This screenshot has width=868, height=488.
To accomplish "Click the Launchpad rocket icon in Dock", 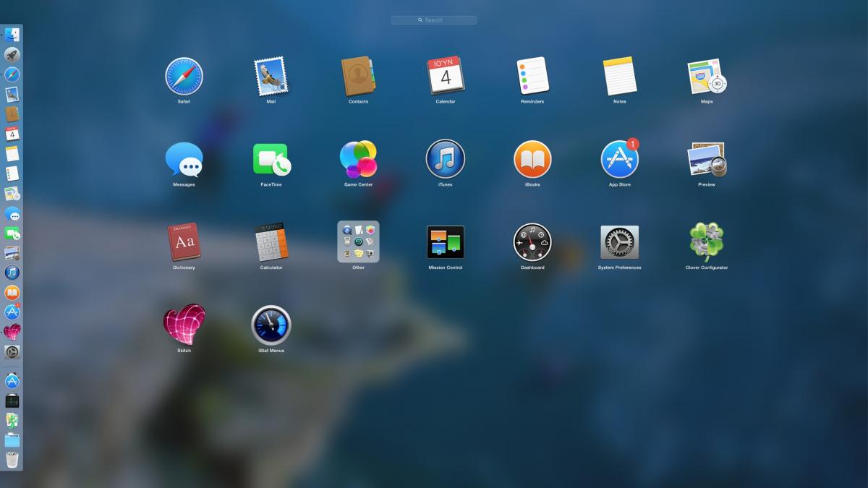I will (12, 55).
